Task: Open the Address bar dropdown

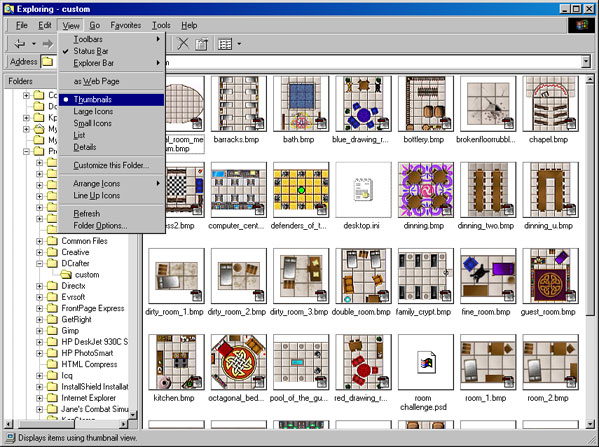Action: coord(586,62)
